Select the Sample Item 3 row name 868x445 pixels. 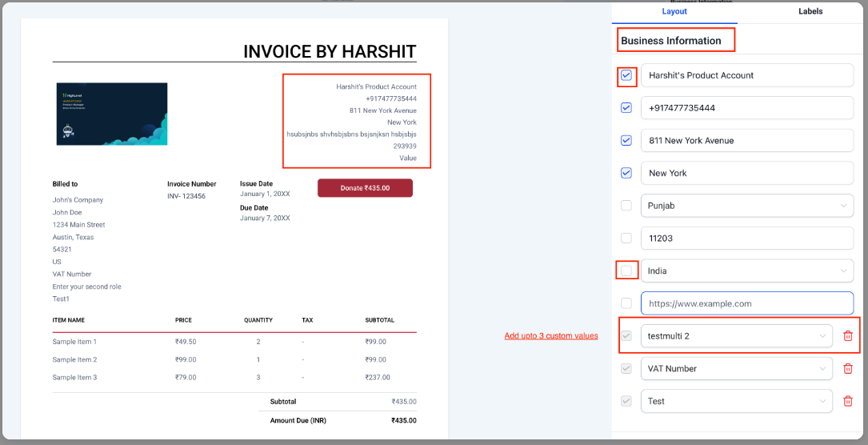pyautogui.click(x=74, y=378)
